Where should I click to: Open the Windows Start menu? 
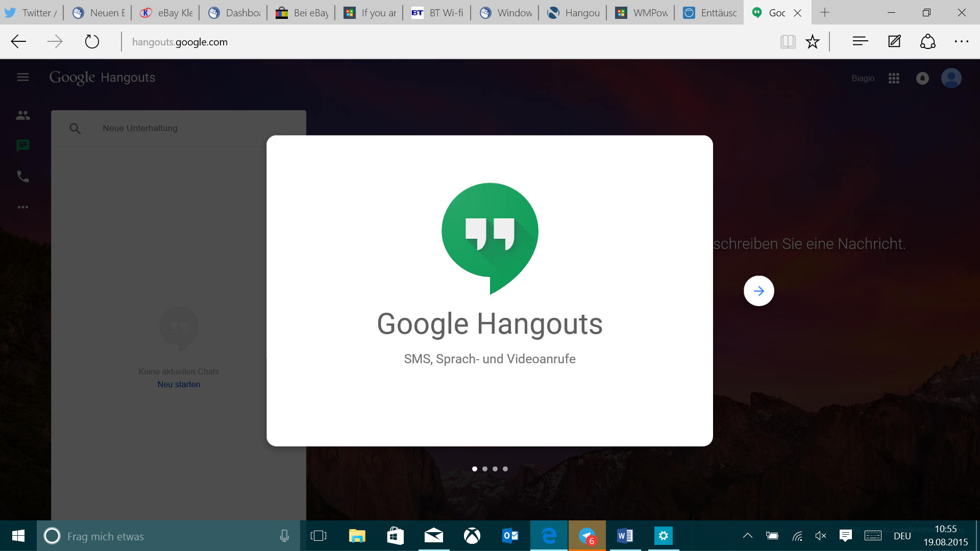coord(18,536)
